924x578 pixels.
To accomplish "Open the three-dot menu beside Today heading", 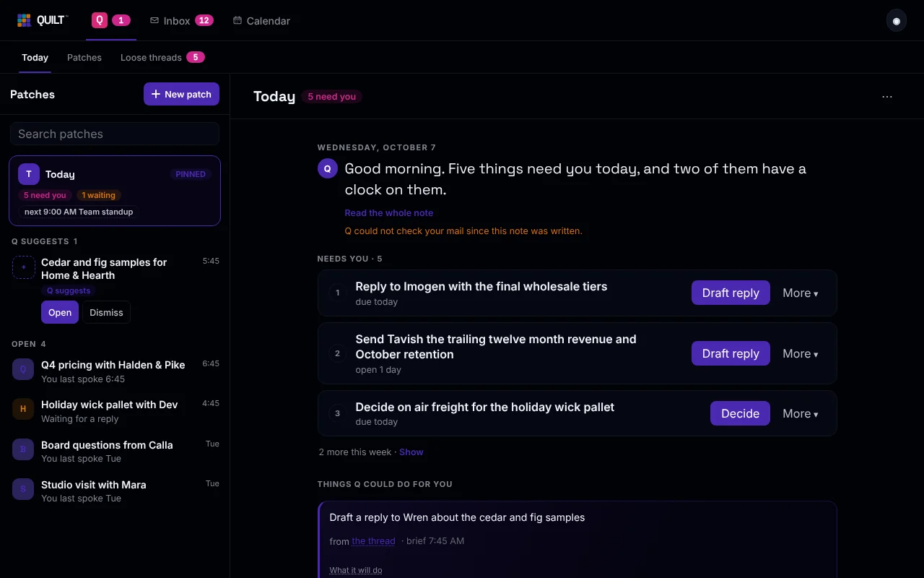I will [887, 96].
